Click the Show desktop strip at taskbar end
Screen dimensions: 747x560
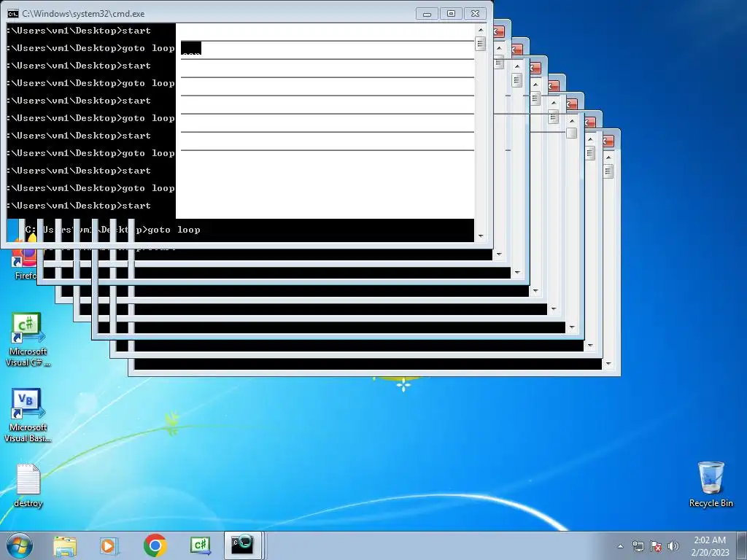[742, 545]
